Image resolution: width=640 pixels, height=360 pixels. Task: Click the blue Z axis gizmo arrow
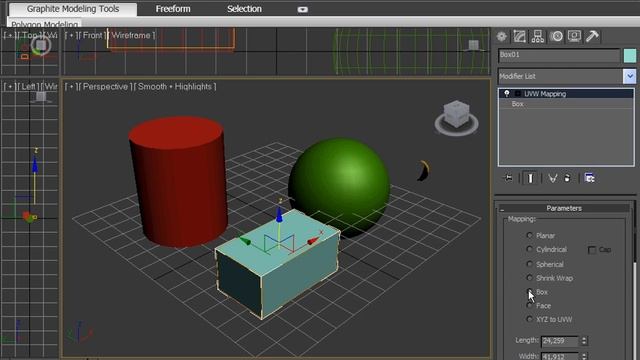tap(279, 215)
